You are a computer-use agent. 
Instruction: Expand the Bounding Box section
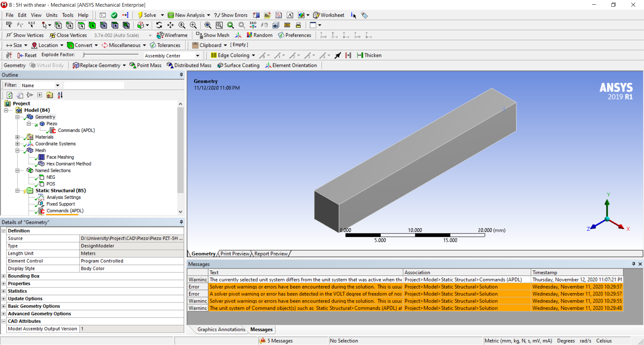pos(4,276)
